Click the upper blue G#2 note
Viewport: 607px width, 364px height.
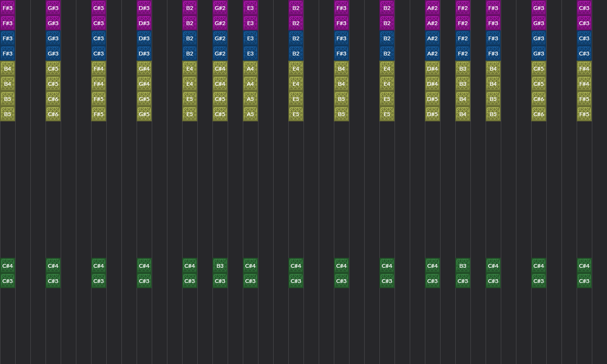click(x=220, y=38)
